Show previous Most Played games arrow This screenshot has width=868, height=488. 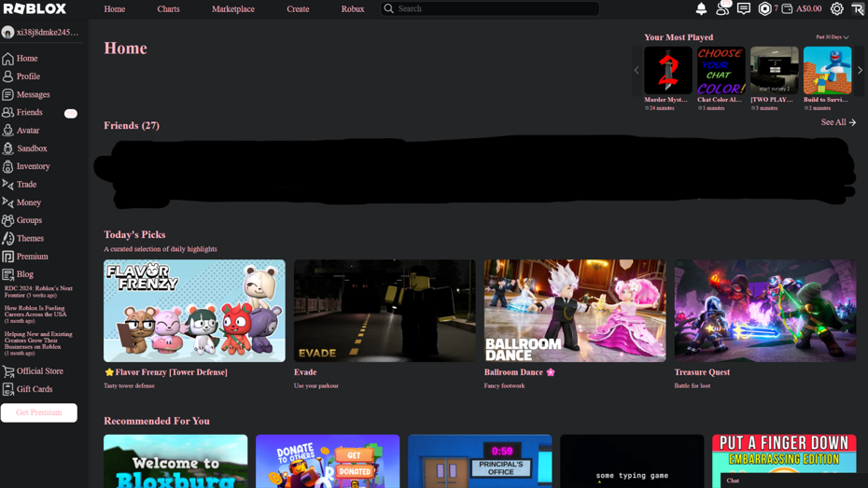click(637, 70)
